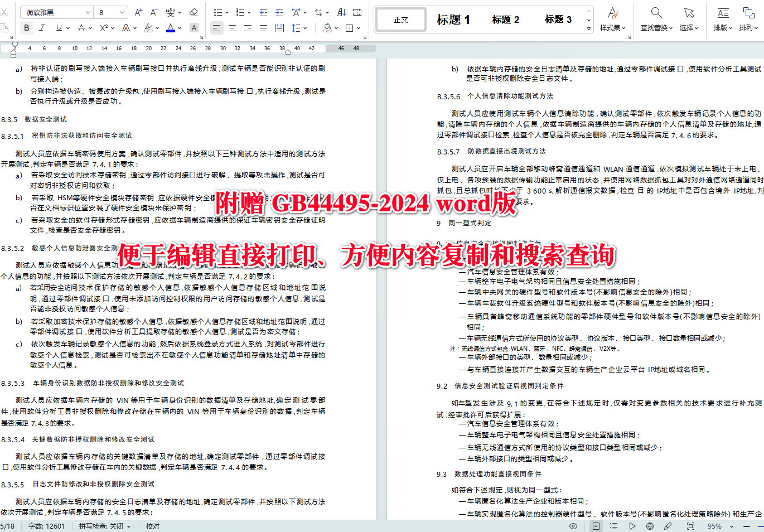Image resolution: width=764 pixels, height=532 pixels.
Task: Click page indicator 5/18
Action: point(8,526)
